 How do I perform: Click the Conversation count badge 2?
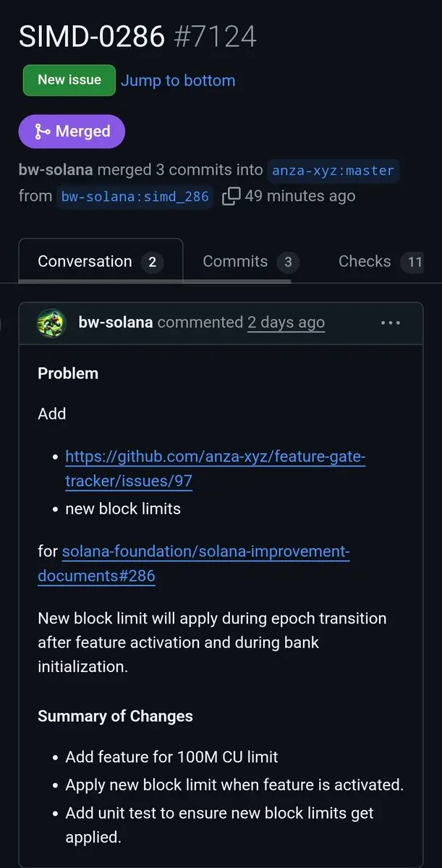click(152, 262)
